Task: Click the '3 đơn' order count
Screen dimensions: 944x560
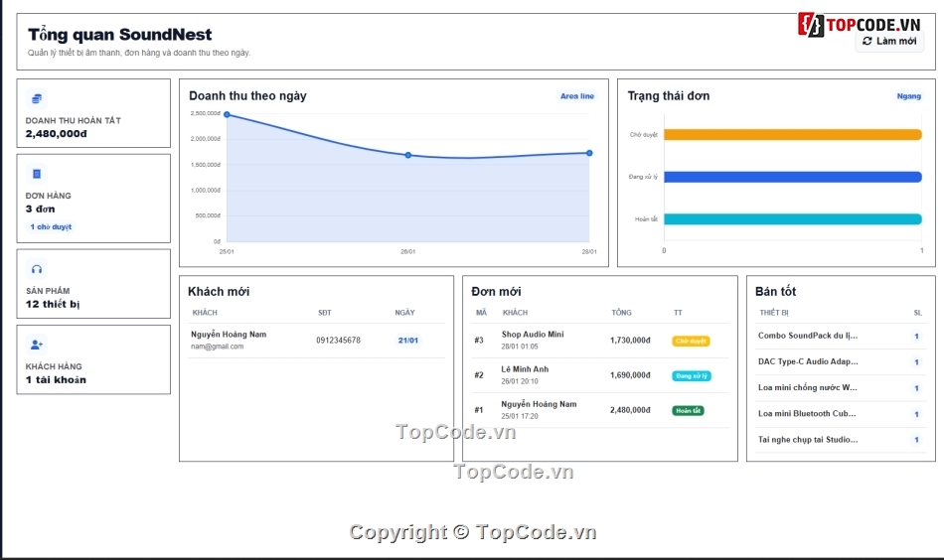Action: tap(41, 210)
